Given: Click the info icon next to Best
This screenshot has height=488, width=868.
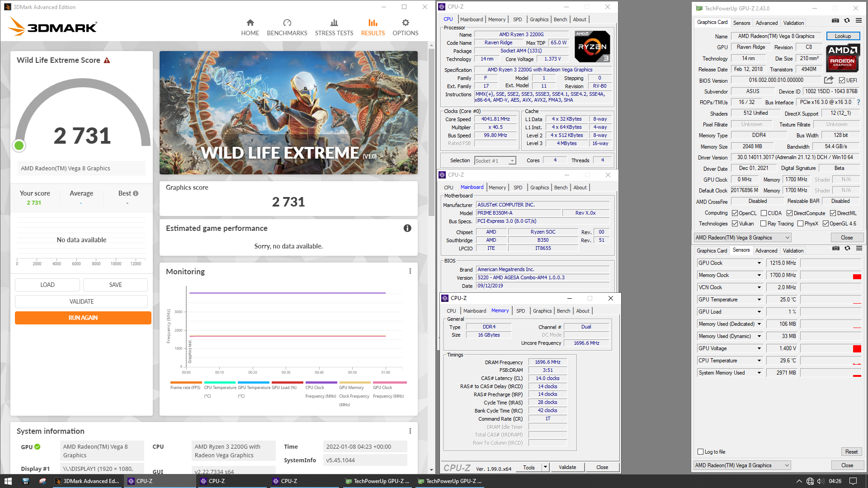Looking at the screenshot, I should pyautogui.click(x=136, y=193).
